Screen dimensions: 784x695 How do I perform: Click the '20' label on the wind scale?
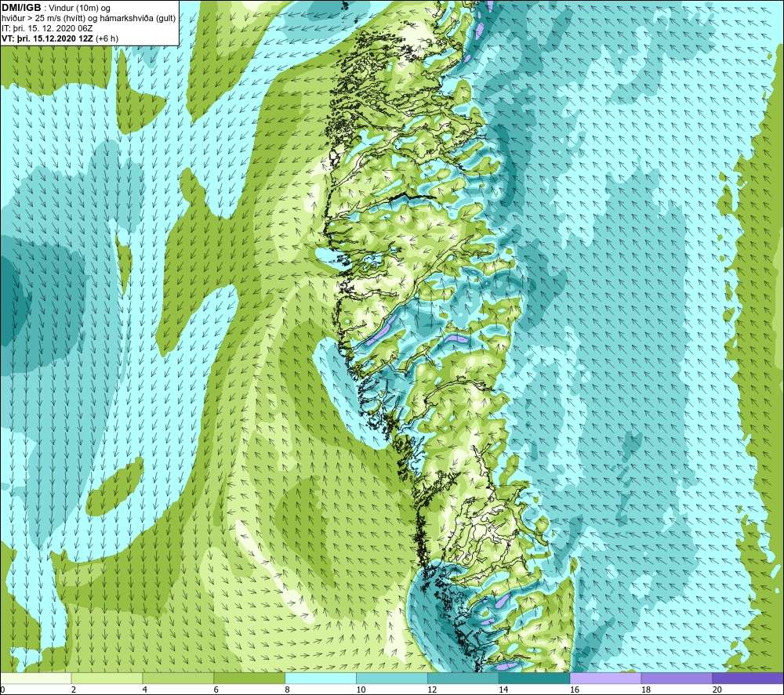717,690
